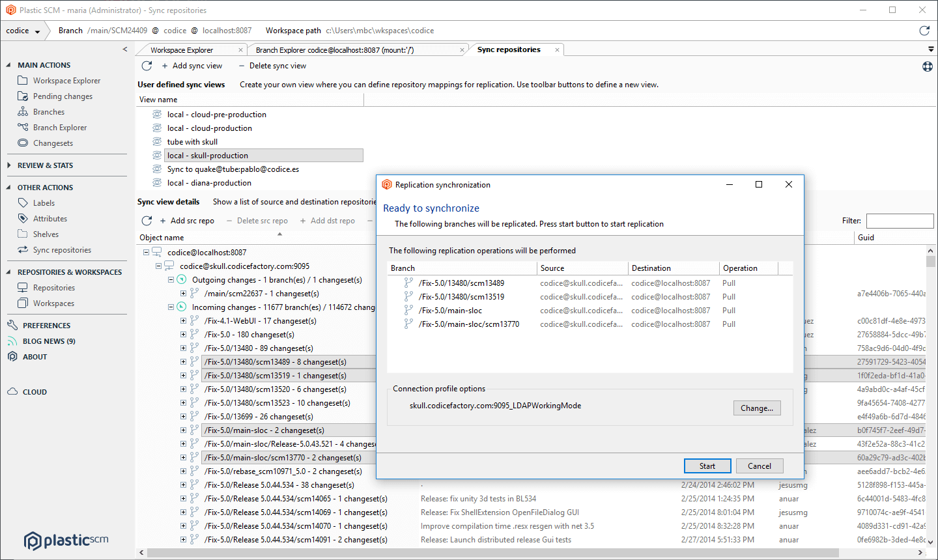Viewport: 938px width, 560px height.
Task: Select the Sync repositories tab
Action: tap(509, 49)
